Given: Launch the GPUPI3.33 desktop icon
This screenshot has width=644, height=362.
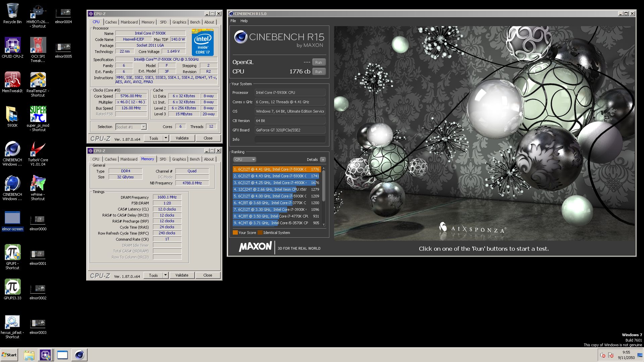Looking at the screenshot, I should pyautogui.click(x=12, y=289).
